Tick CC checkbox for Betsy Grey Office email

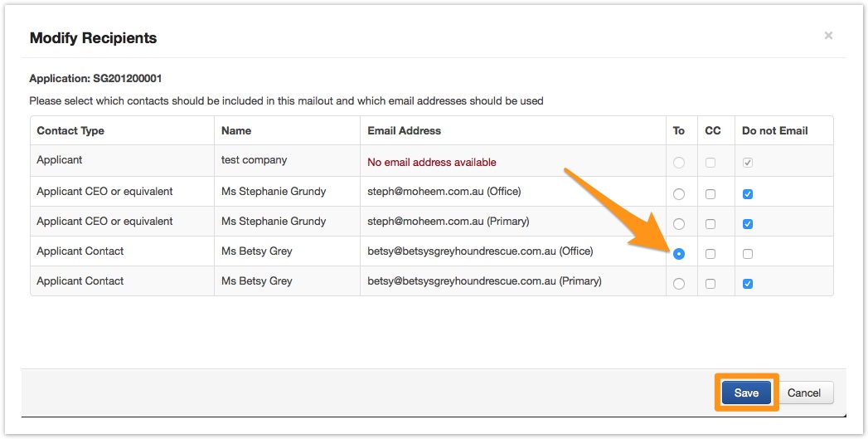(x=710, y=254)
